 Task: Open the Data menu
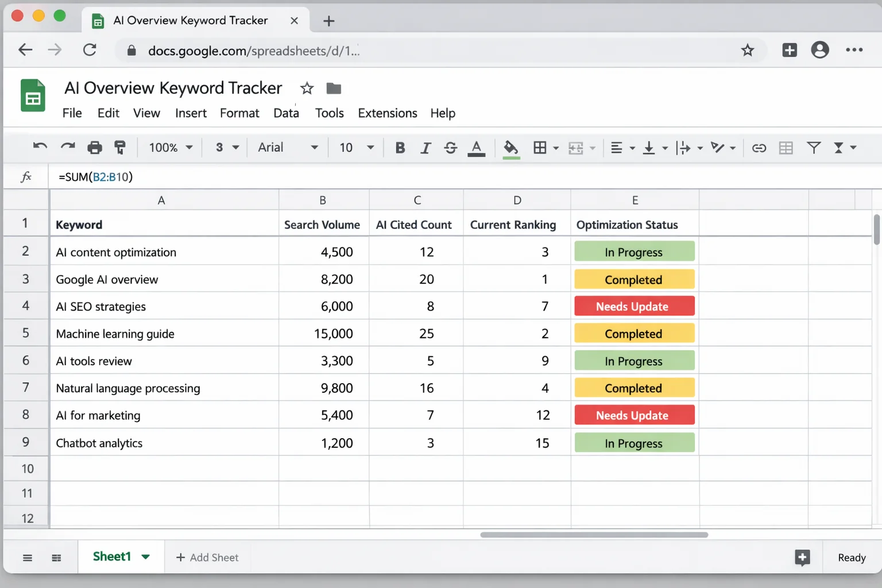click(286, 113)
